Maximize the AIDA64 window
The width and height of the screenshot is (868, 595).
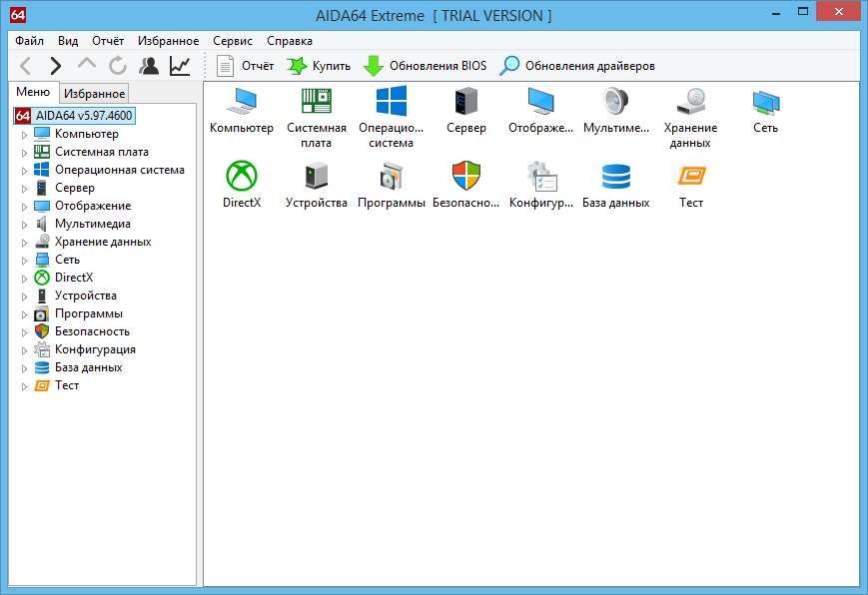(803, 12)
